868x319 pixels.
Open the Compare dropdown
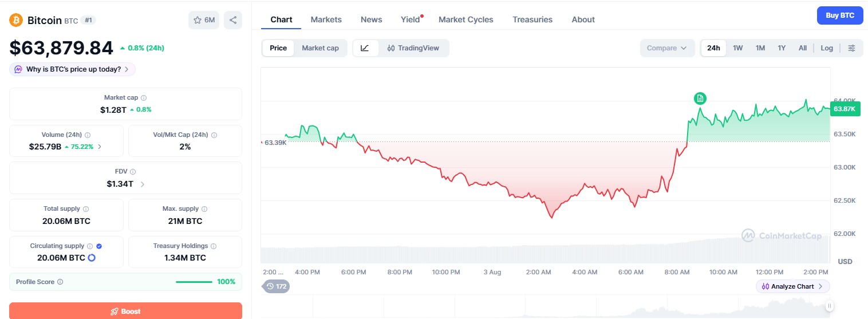667,48
